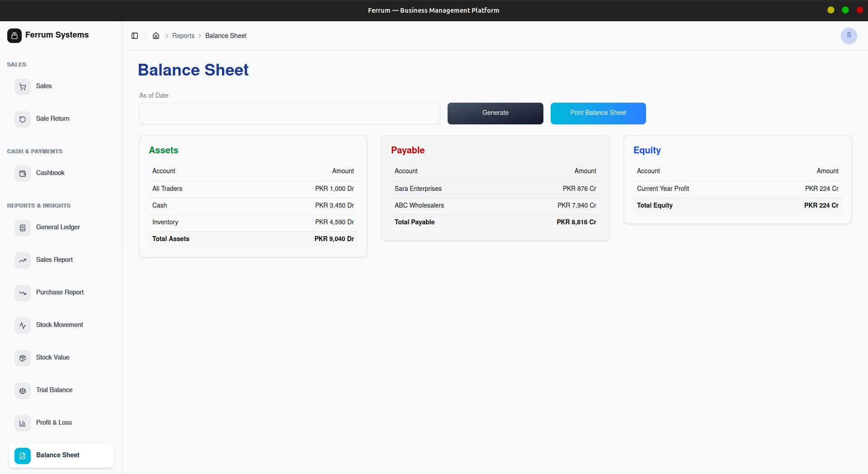
Task: Click the Balance Sheet page icon
Action: pos(23,455)
